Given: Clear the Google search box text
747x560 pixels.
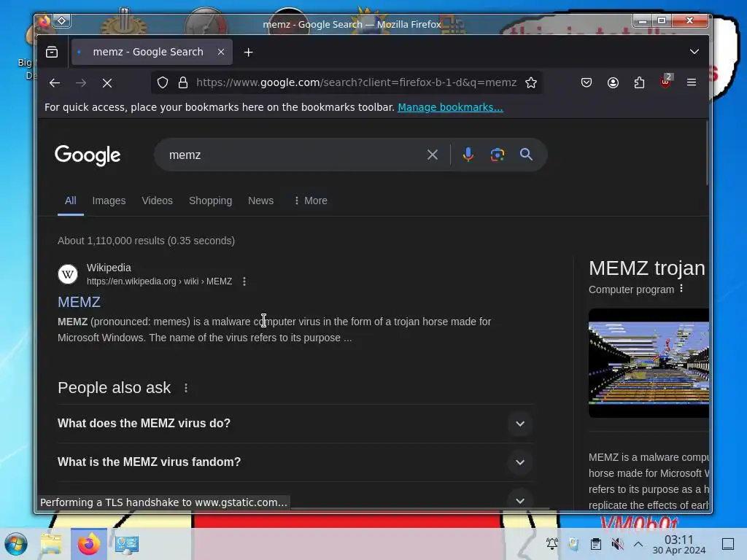Looking at the screenshot, I should pos(432,155).
